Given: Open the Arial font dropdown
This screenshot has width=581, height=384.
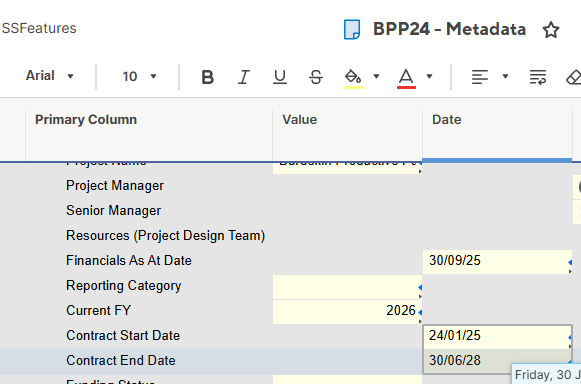Looking at the screenshot, I should pos(50,76).
